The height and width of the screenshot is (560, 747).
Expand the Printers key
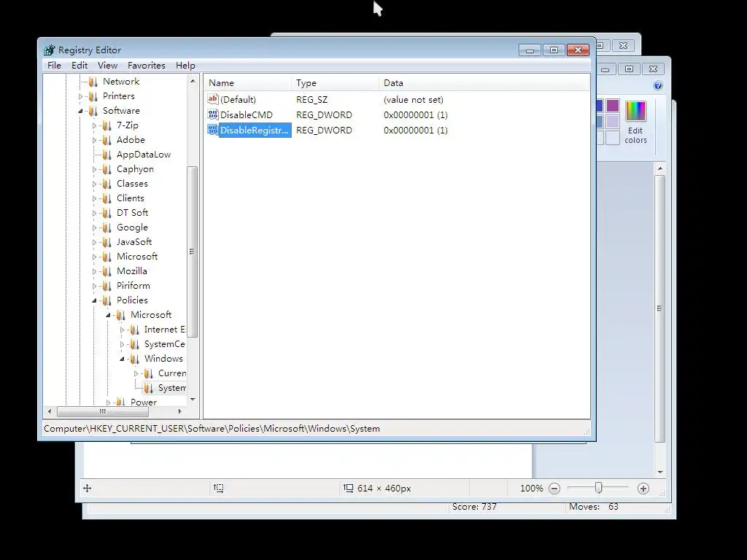(80, 97)
